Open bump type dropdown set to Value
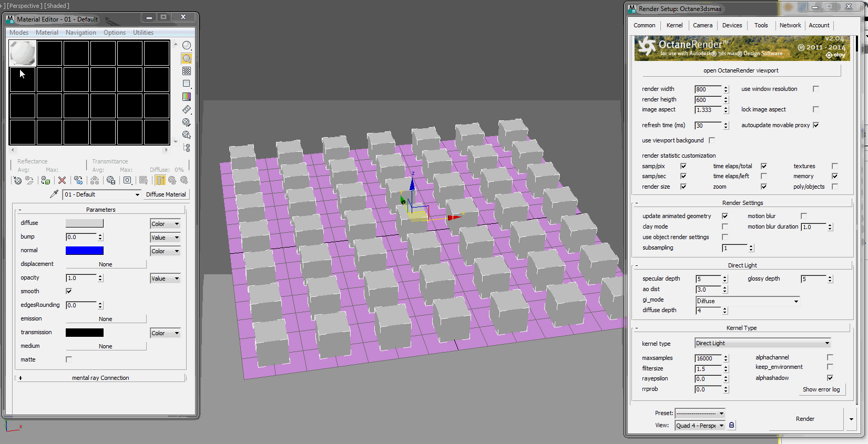This screenshot has width=868, height=444. coord(165,238)
